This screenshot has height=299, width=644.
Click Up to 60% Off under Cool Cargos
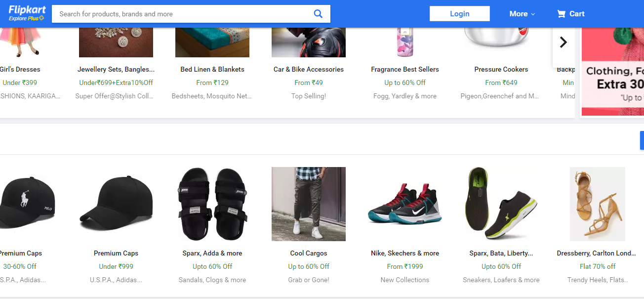pyautogui.click(x=309, y=266)
